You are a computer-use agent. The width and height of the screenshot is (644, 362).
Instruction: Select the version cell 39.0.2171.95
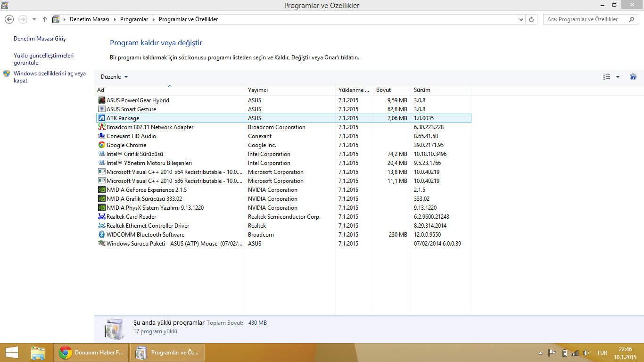(x=429, y=145)
